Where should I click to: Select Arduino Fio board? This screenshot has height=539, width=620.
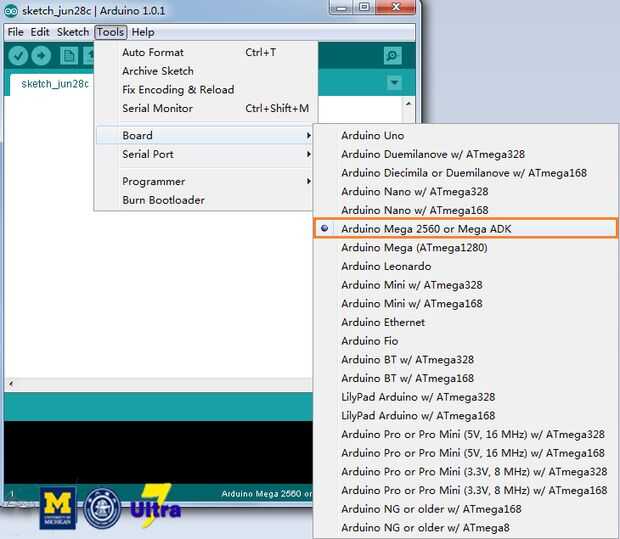coord(466,341)
